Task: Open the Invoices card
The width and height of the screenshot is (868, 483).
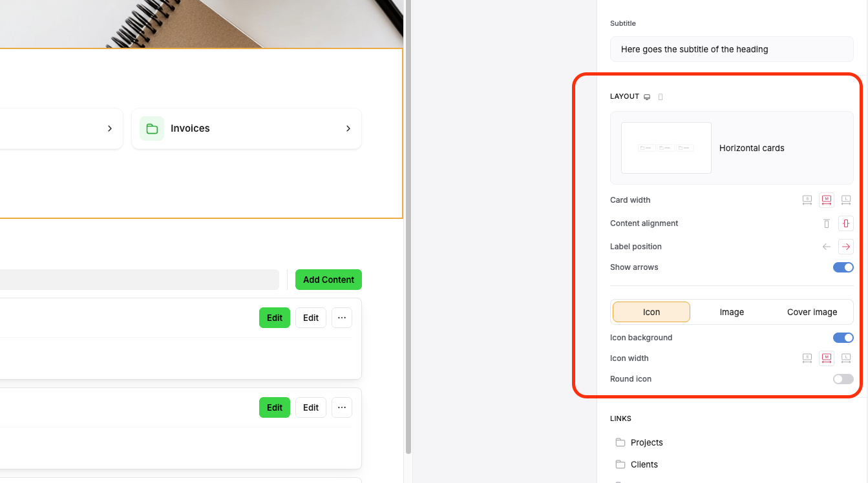Action: pos(246,128)
